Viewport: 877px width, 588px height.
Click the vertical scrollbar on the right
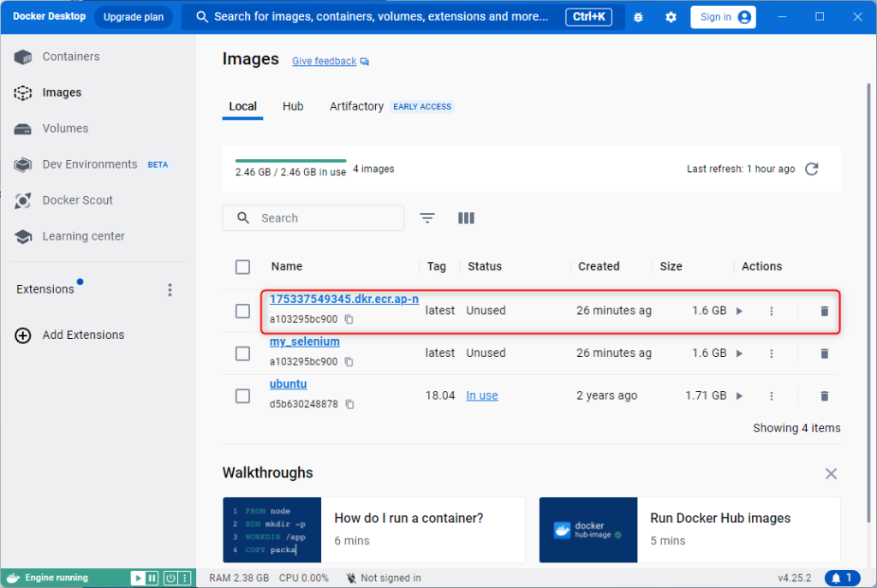868,302
